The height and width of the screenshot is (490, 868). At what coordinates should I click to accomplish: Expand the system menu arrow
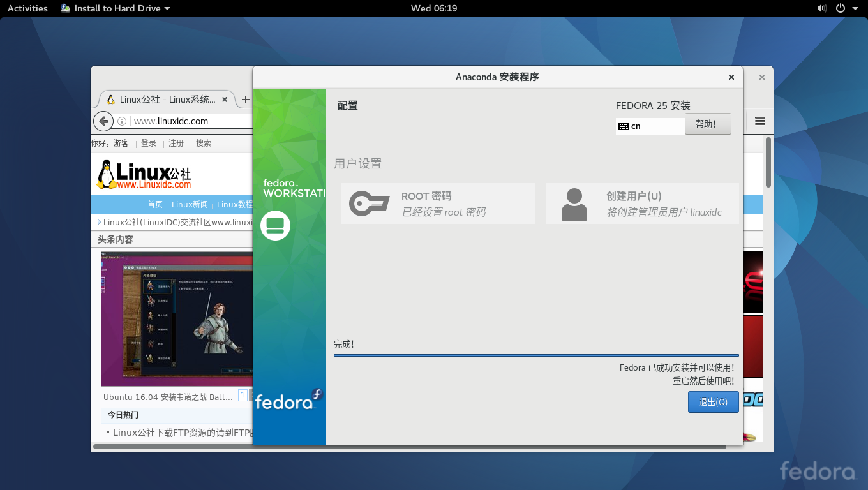click(x=855, y=8)
